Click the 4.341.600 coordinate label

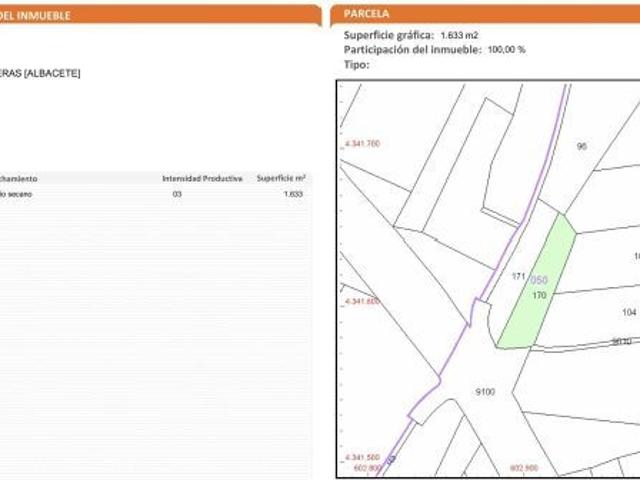tap(362, 301)
